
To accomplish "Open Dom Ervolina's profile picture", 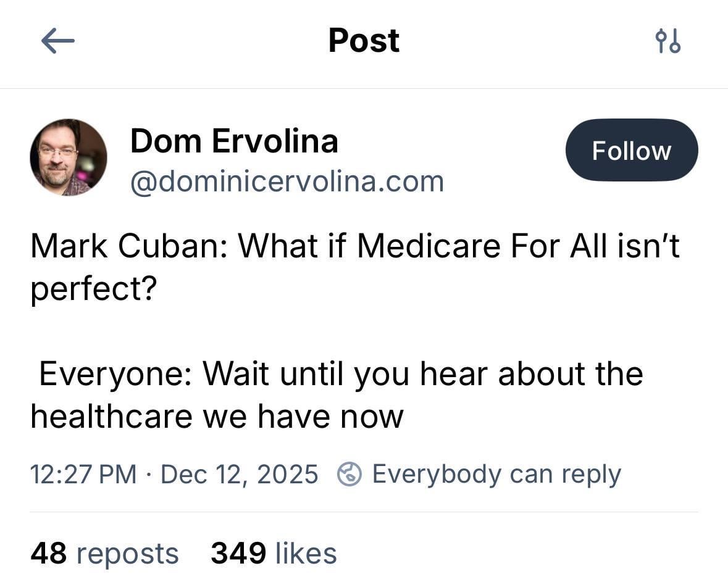I will (69, 157).
